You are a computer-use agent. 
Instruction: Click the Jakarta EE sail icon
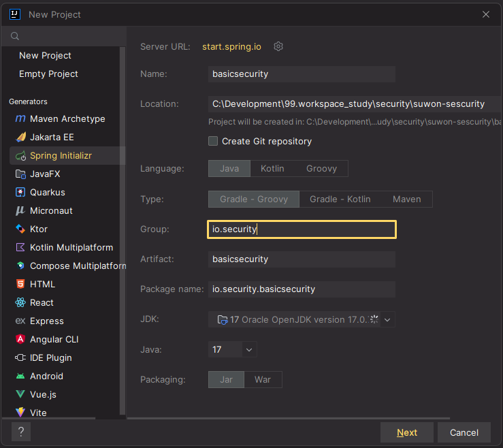21,137
